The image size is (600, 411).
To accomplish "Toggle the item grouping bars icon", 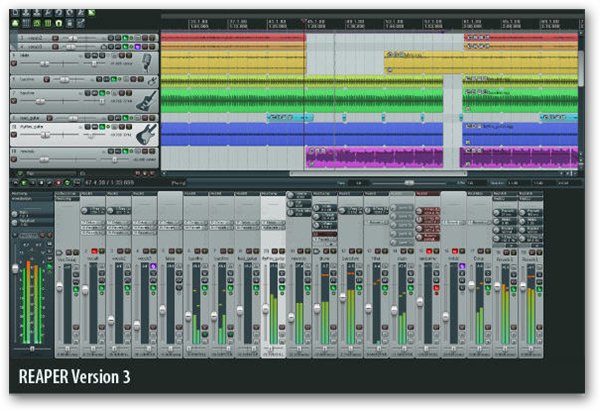I will (x=26, y=23).
